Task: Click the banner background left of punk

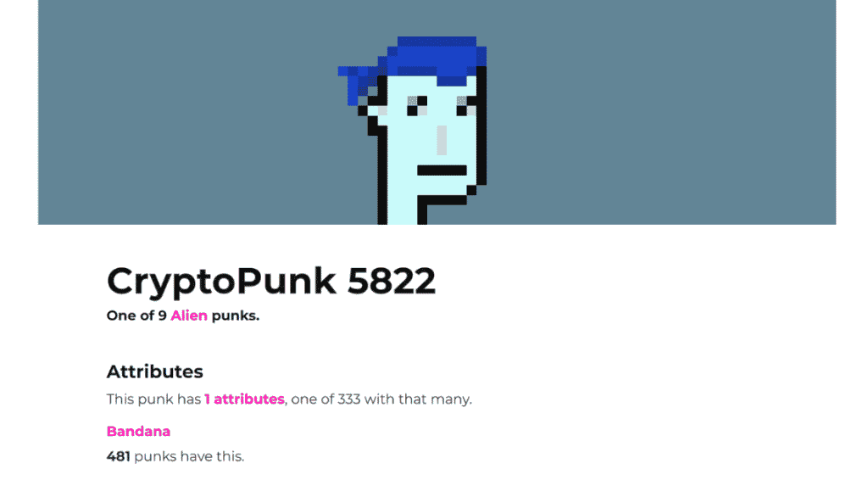Action: coord(188,112)
